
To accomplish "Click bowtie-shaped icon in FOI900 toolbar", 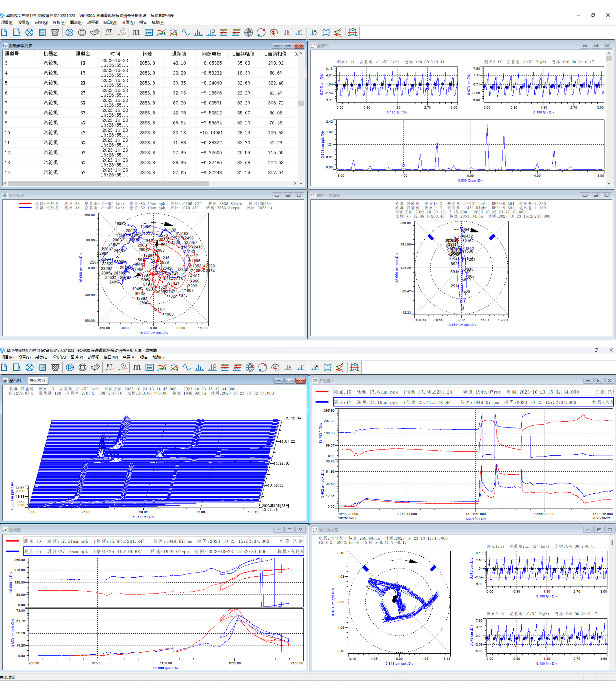I will coord(328,368).
